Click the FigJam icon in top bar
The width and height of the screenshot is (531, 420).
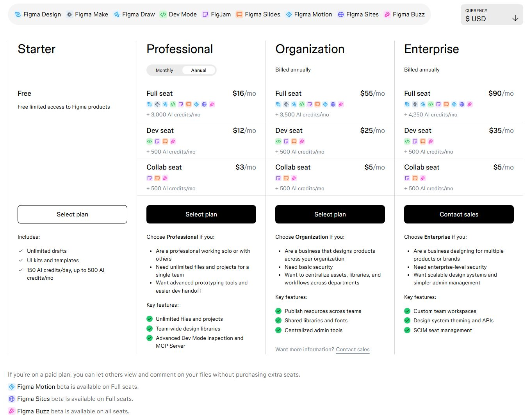pyautogui.click(x=205, y=14)
